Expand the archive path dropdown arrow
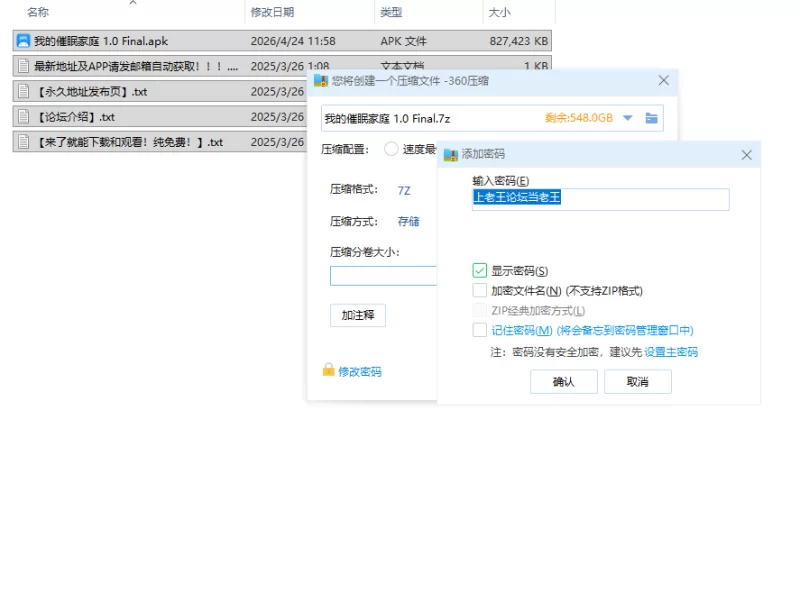 tap(628, 118)
